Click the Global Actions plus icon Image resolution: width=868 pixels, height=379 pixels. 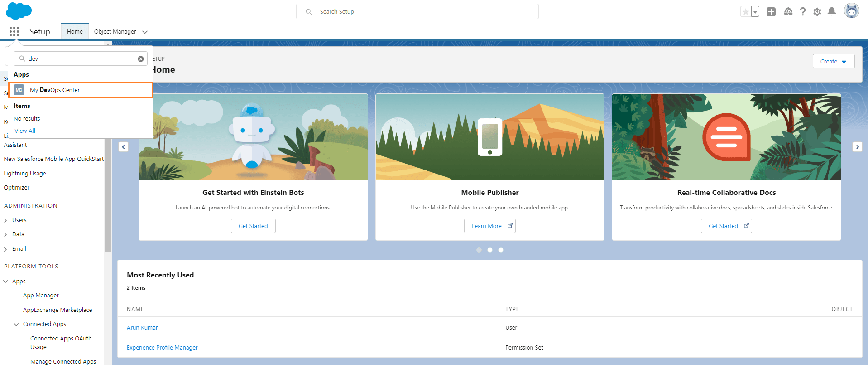point(771,12)
